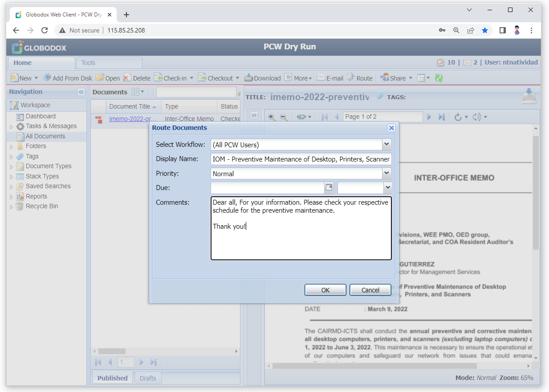Go to next page in viewer
549x392 pixels.
tap(429, 117)
